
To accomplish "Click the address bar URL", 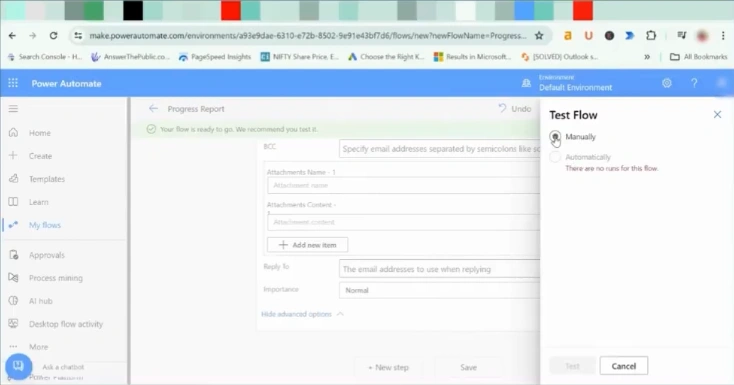I will [308, 36].
